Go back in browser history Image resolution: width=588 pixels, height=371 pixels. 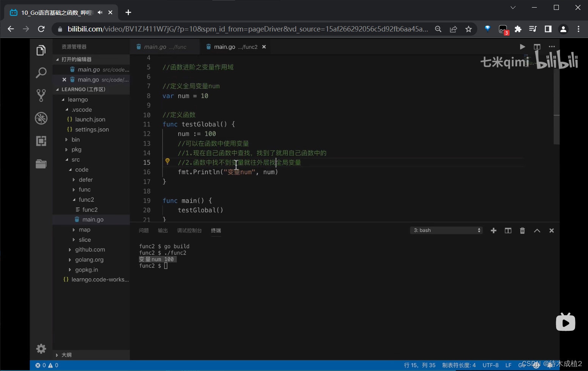click(x=11, y=29)
